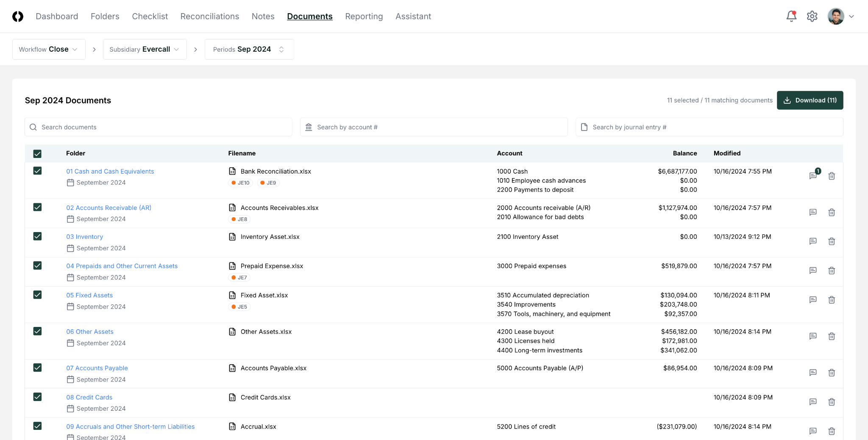Open the 07 Accounts Payable folder link
The height and width of the screenshot is (440, 868).
(x=97, y=368)
